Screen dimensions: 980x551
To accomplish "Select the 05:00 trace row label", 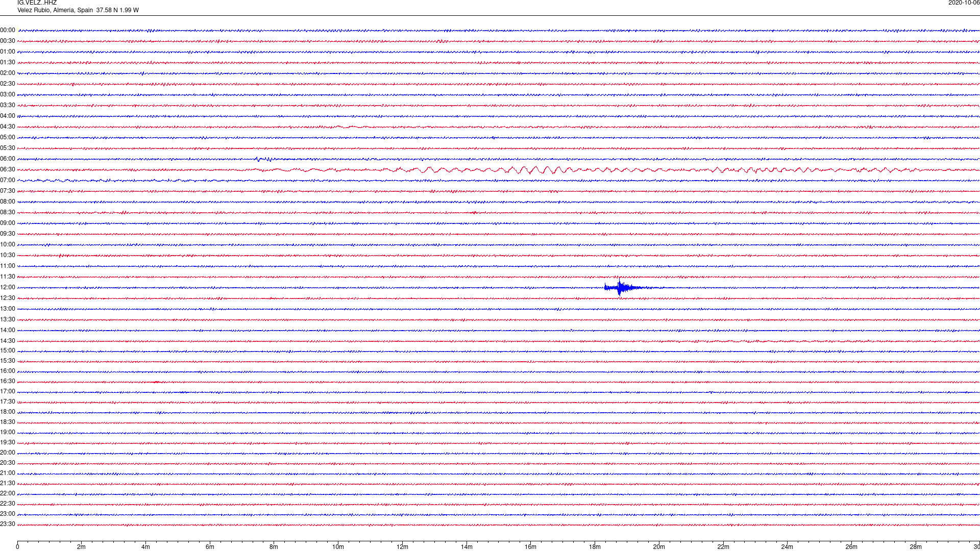I will pos(8,138).
